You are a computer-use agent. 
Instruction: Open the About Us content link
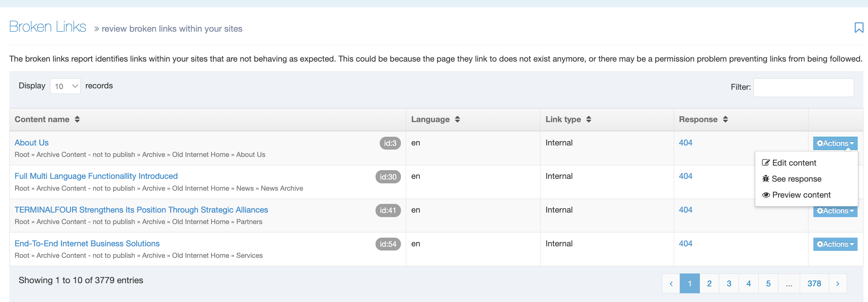tap(32, 143)
